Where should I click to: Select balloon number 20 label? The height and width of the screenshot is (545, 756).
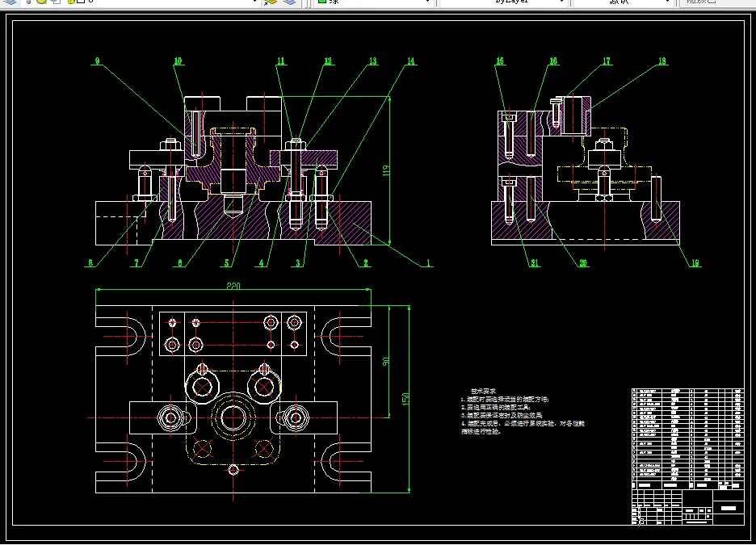[583, 263]
